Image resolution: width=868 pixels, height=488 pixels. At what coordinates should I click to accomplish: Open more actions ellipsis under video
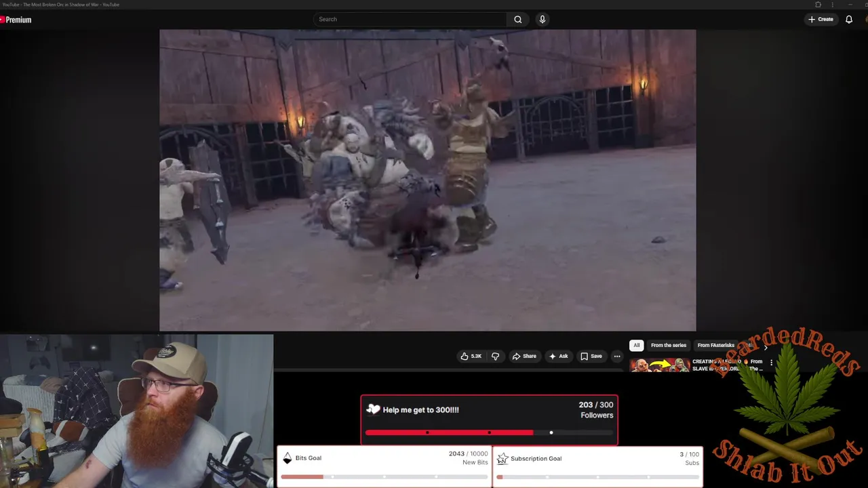pyautogui.click(x=616, y=356)
